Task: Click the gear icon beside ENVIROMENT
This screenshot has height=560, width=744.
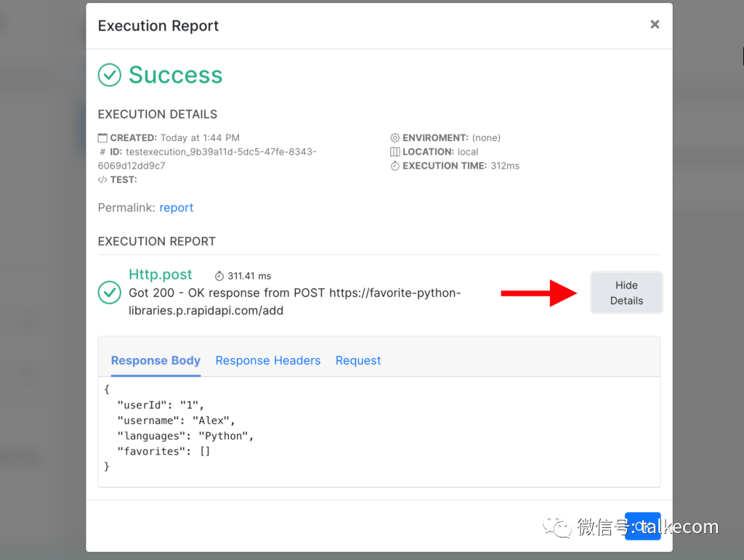Action: click(395, 138)
